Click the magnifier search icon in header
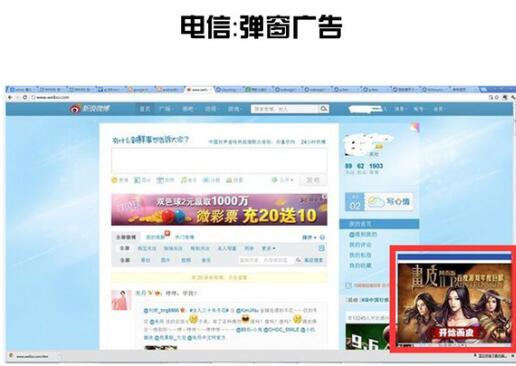The height and width of the screenshot is (366, 516). coord(323,109)
